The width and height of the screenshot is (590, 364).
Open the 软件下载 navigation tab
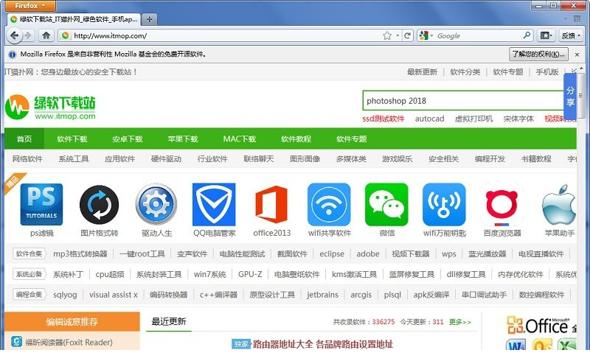[x=72, y=139]
